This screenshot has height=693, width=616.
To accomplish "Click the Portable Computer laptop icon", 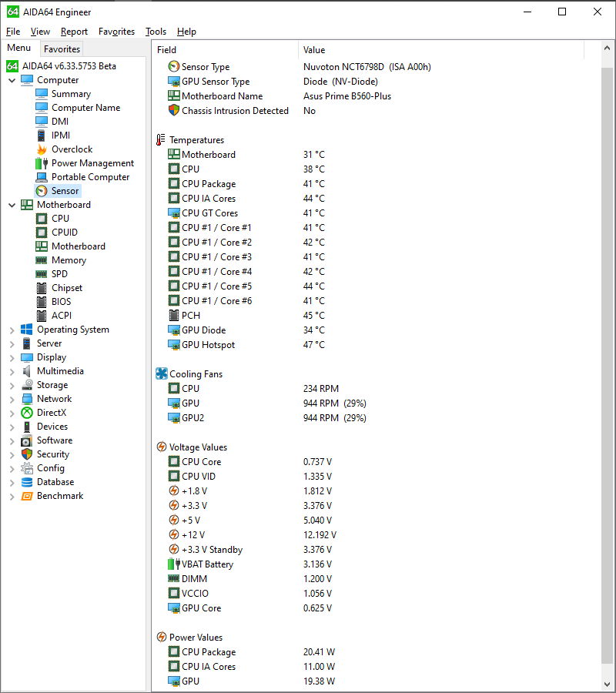I will (42, 177).
